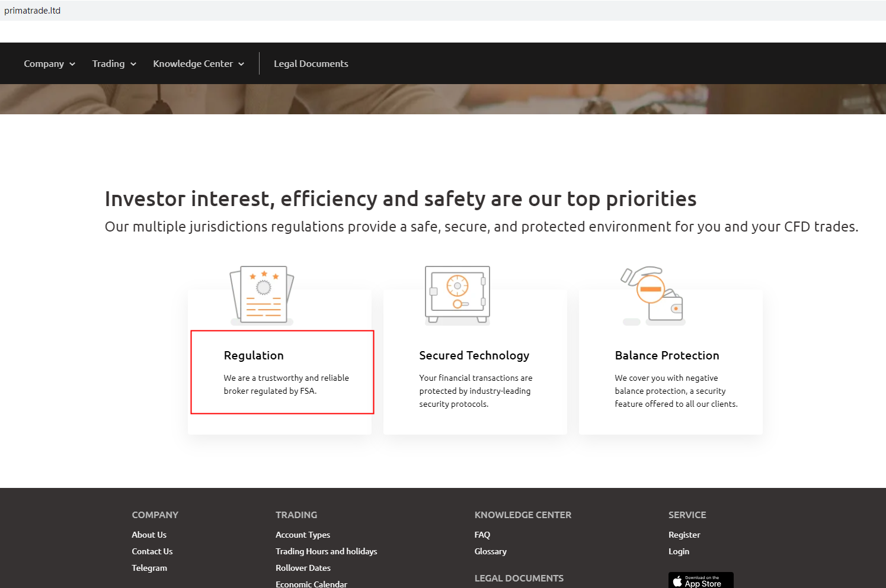Image resolution: width=886 pixels, height=588 pixels.
Task: Expand the Knowledge Center menu chevron
Action: coord(241,64)
